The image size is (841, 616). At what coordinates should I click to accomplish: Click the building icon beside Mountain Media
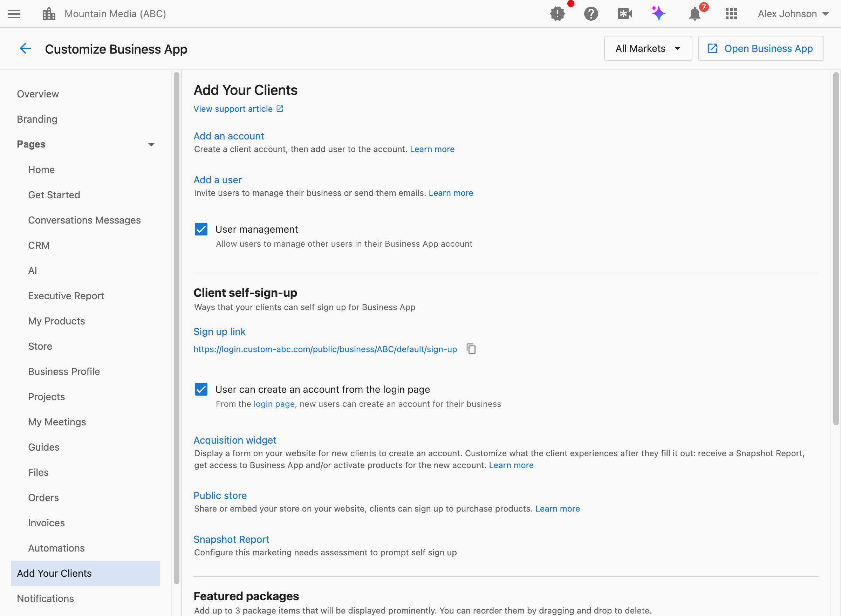(x=49, y=14)
